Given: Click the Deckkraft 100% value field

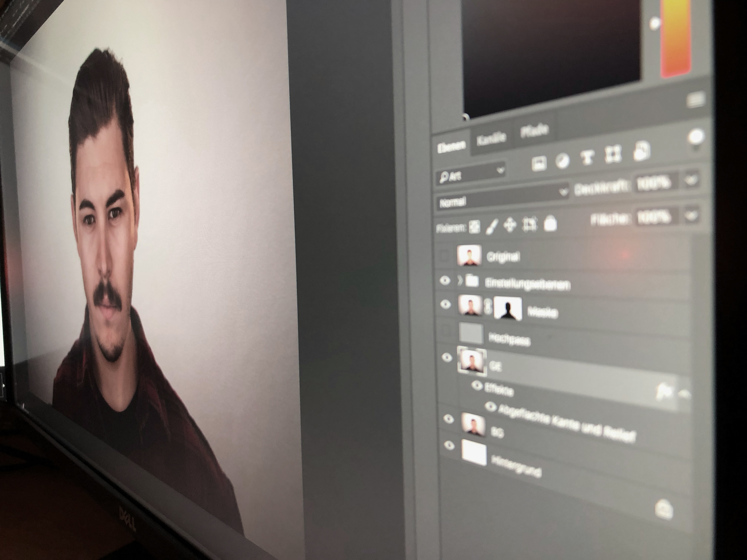Looking at the screenshot, I should (655, 183).
